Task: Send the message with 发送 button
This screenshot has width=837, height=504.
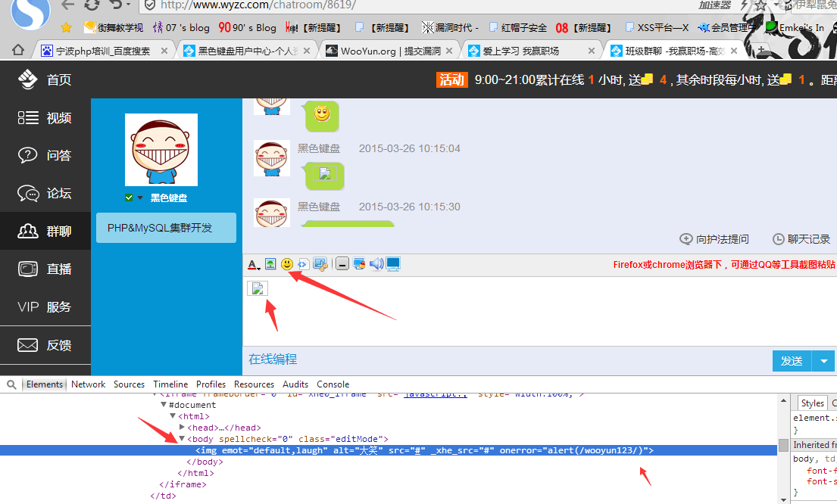Action: [792, 361]
